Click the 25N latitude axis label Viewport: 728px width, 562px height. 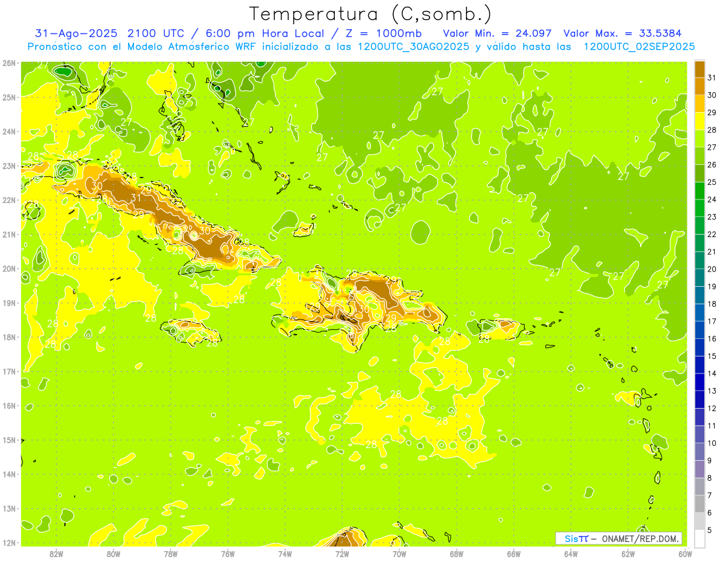(x=9, y=97)
